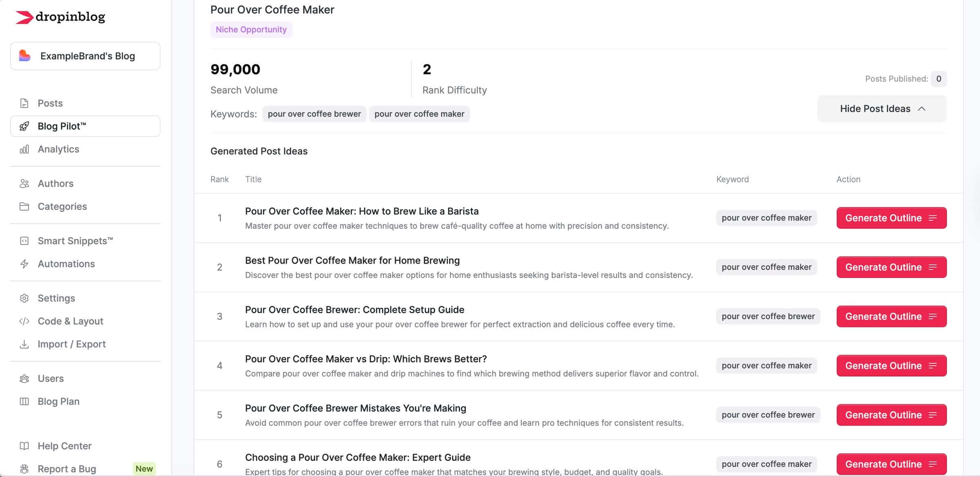The width and height of the screenshot is (980, 477).
Task: Click the Settings gear icon
Action: [x=24, y=298]
